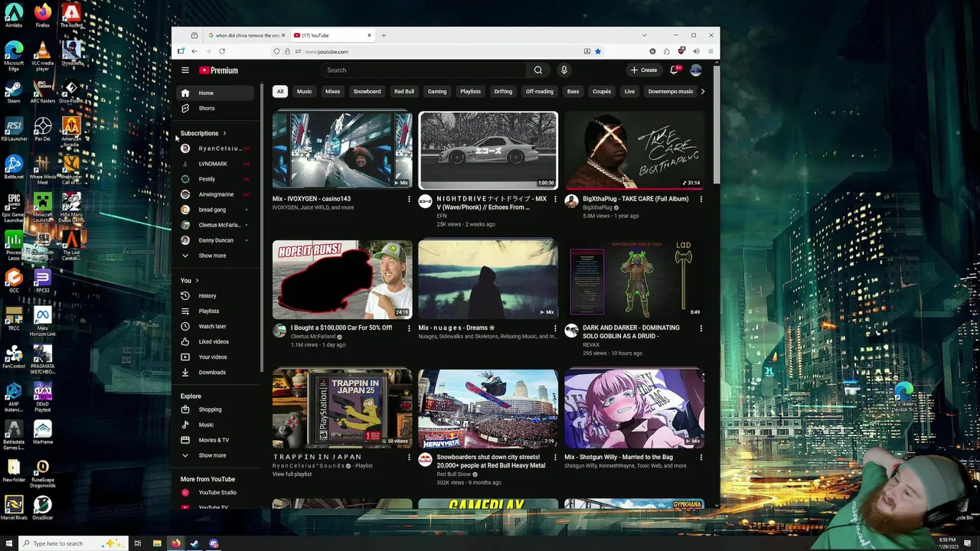Image resolution: width=980 pixels, height=551 pixels.
Task: Select the Snowboard filter chip
Action: pos(367,92)
